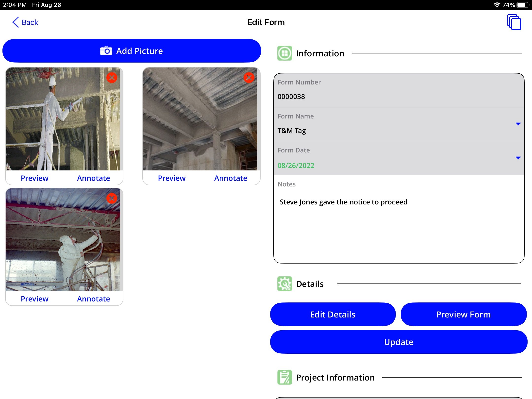Annotate the third photo
Viewport: 532px width, 399px height.
point(94,299)
